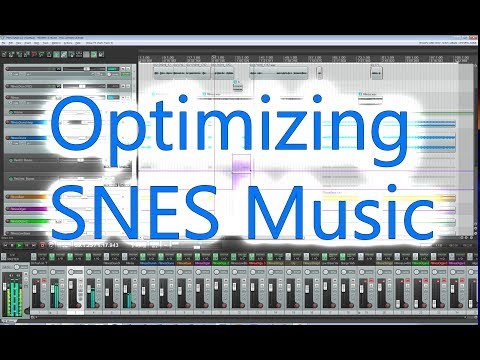The height and width of the screenshot is (360, 480).
Task: Toggle snap toolbar icon
Action: pyautogui.click(x=94, y=54)
